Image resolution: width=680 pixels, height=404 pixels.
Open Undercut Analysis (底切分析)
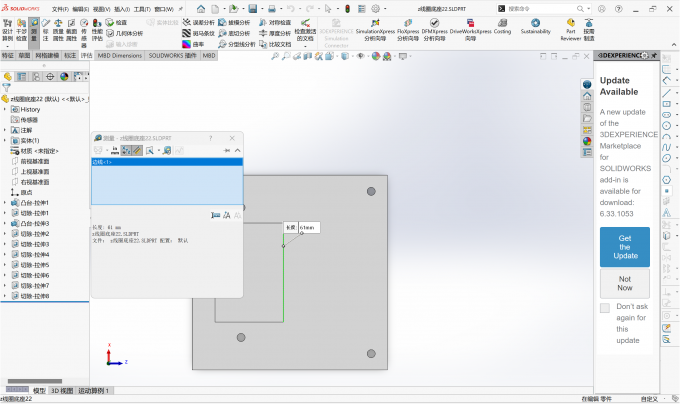point(234,33)
